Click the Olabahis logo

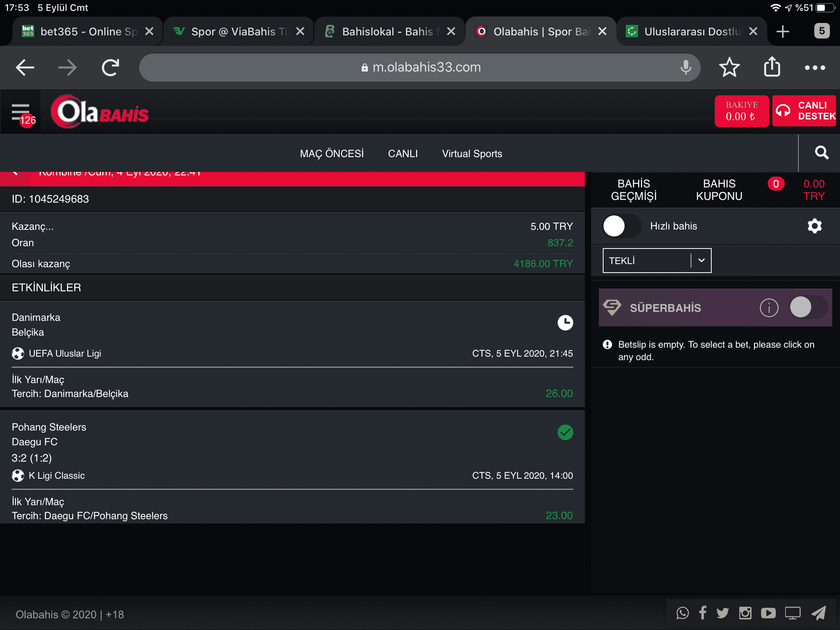(x=100, y=112)
